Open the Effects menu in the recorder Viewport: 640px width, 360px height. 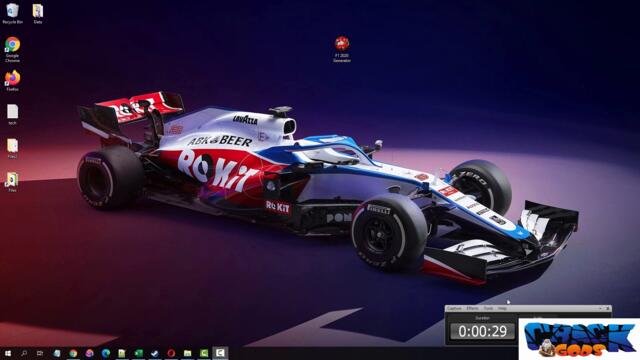(x=472, y=309)
